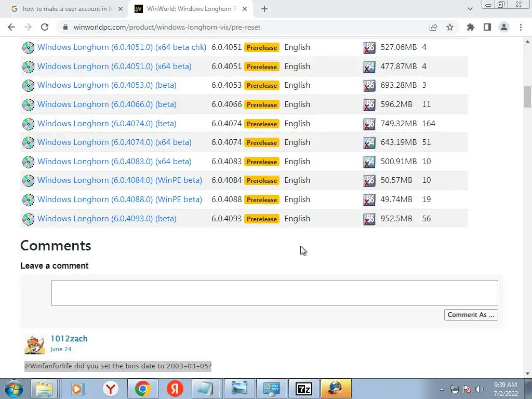Click the disc icon for 6.0.4093.0 beta
This screenshot has width=532, height=399.
click(28, 219)
